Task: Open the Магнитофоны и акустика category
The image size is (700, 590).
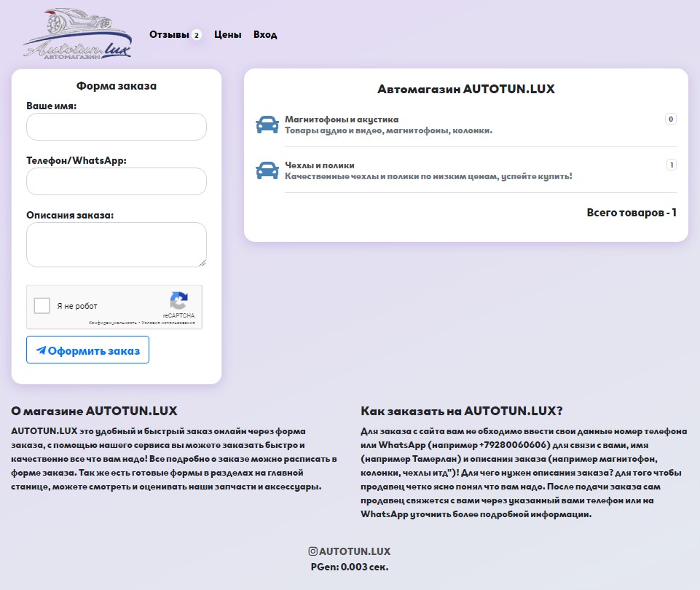Action: [x=342, y=119]
